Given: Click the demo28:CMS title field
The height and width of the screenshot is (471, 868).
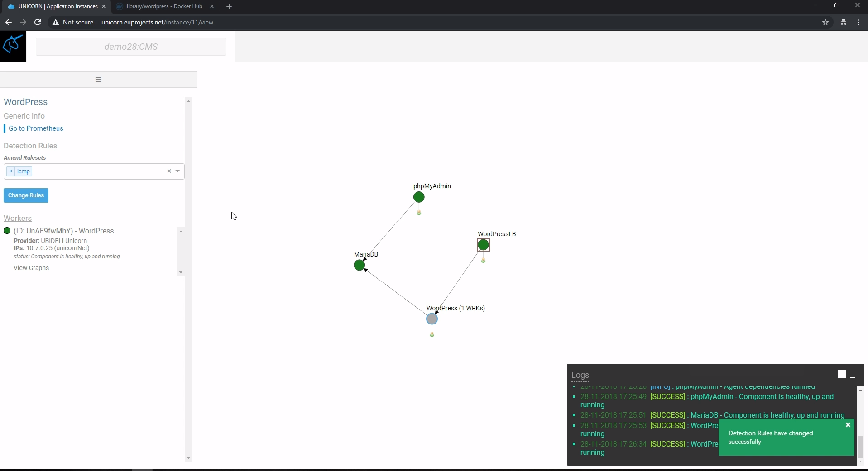Looking at the screenshot, I should pos(131,47).
